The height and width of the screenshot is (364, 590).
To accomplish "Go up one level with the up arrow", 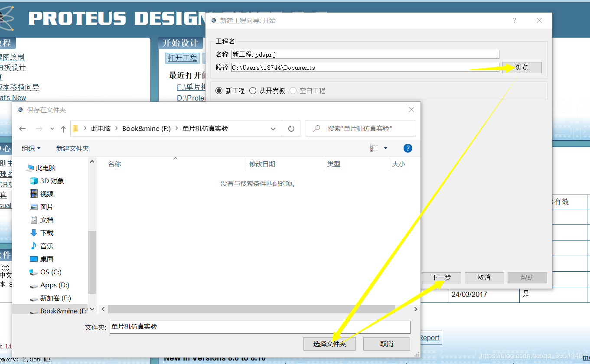I will (x=63, y=129).
